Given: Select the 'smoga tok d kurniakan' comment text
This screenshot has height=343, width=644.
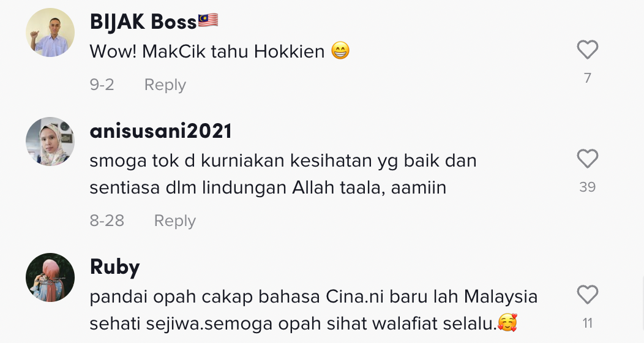Looking at the screenshot, I should [x=283, y=174].
